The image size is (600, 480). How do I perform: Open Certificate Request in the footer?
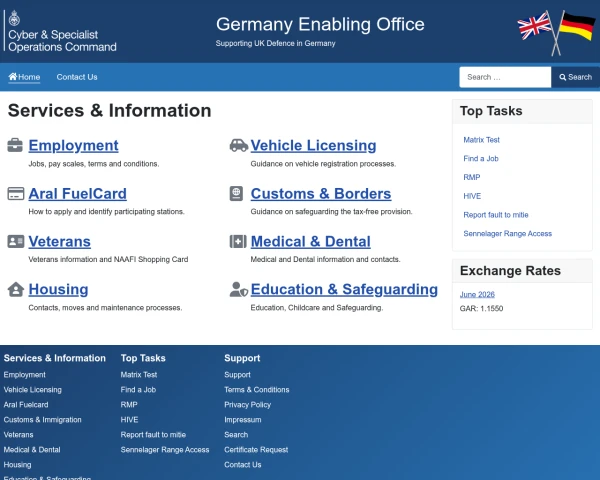click(256, 450)
